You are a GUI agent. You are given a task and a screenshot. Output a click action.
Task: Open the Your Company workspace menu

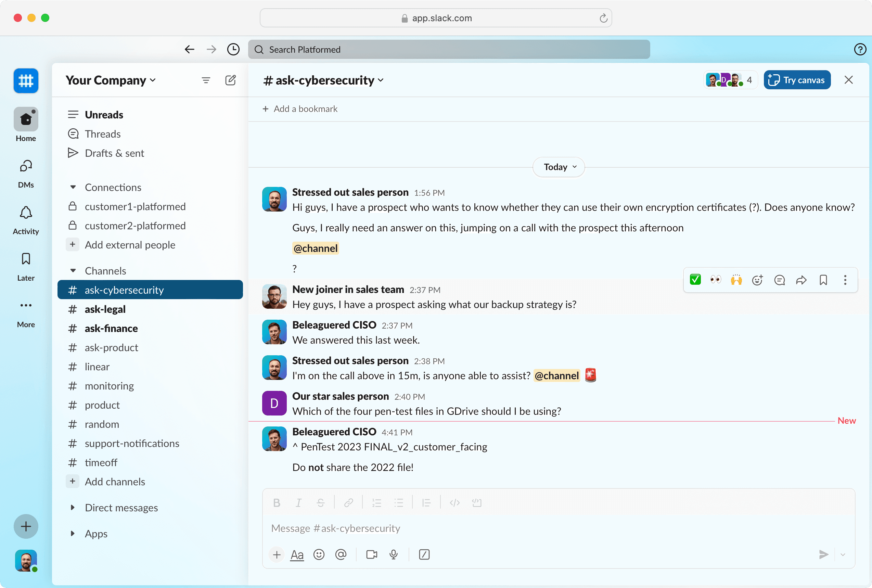click(x=110, y=80)
